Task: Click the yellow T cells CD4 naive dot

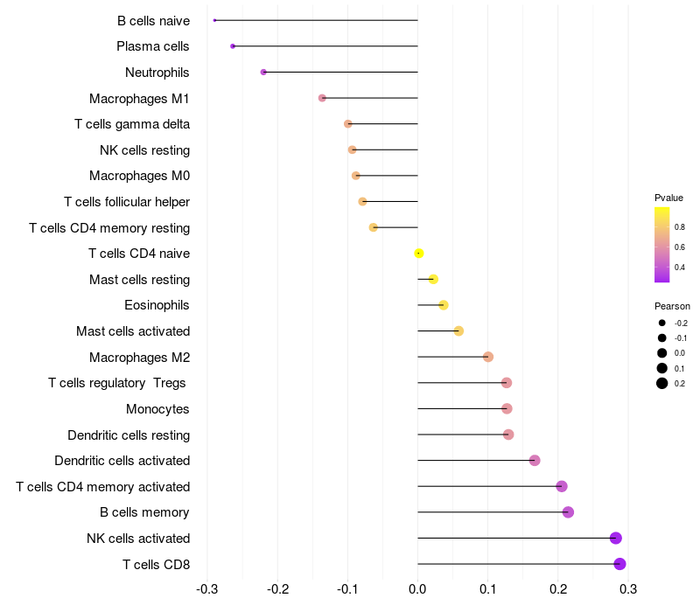Action: point(419,254)
